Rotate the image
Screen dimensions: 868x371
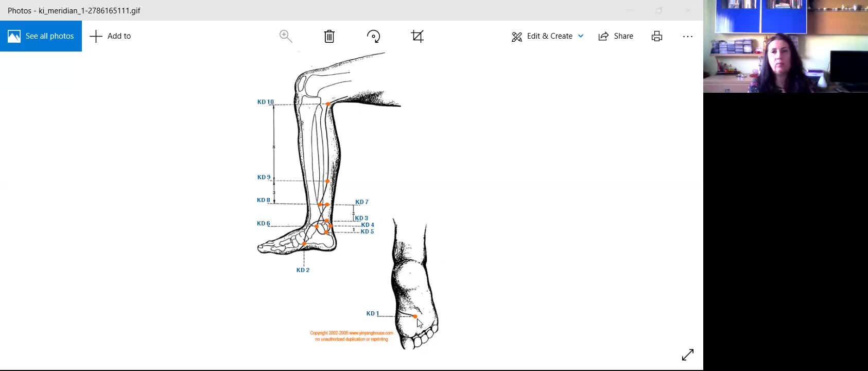pyautogui.click(x=374, y=36)
